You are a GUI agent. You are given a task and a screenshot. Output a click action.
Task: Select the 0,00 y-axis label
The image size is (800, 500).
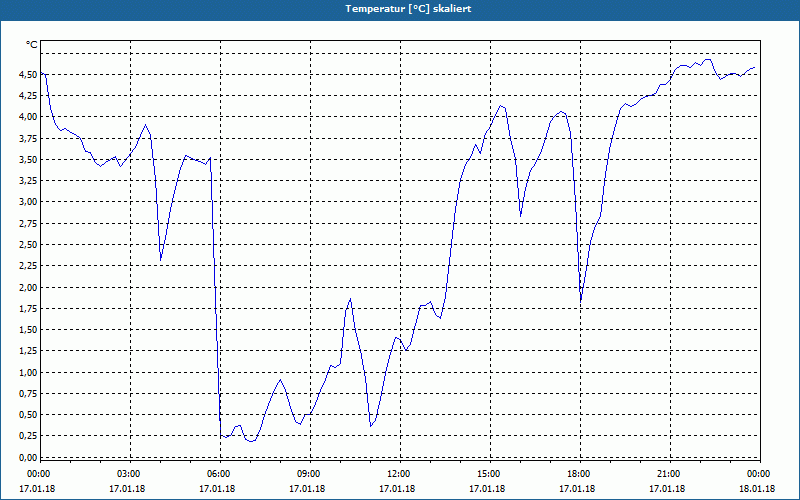pos(29,458)
